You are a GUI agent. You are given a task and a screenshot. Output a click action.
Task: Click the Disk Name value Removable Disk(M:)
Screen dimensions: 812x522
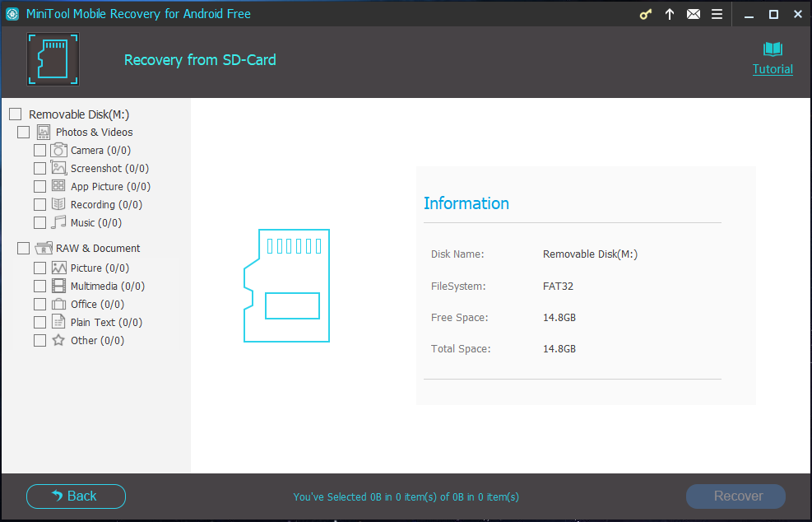pyautogui.click(x=590, y=254)
